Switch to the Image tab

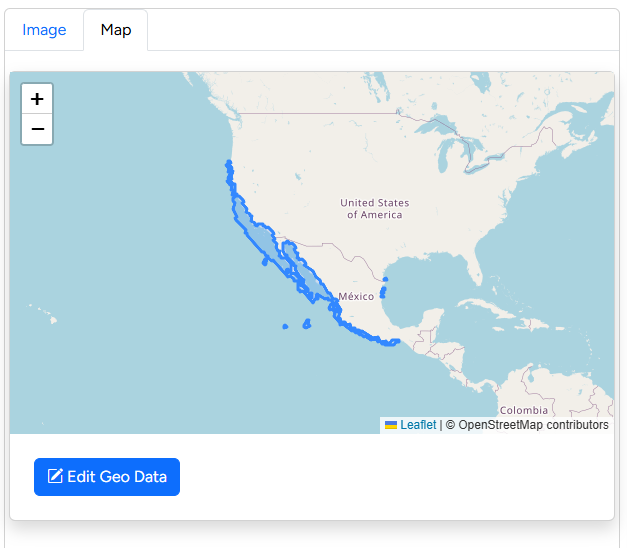coord(44,30)
